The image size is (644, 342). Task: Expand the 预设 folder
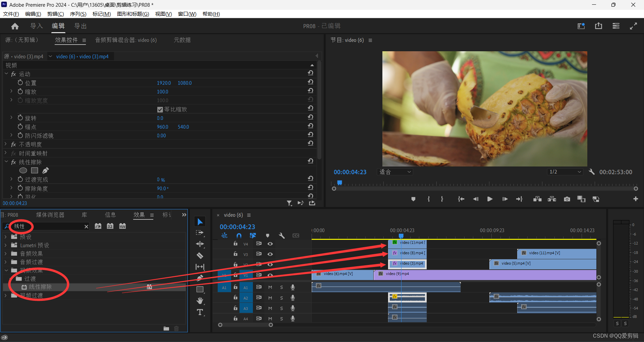[5, 236]
